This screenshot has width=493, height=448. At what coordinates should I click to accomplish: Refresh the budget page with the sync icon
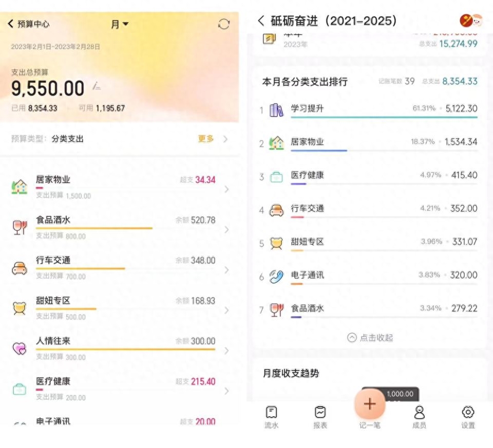224,24
